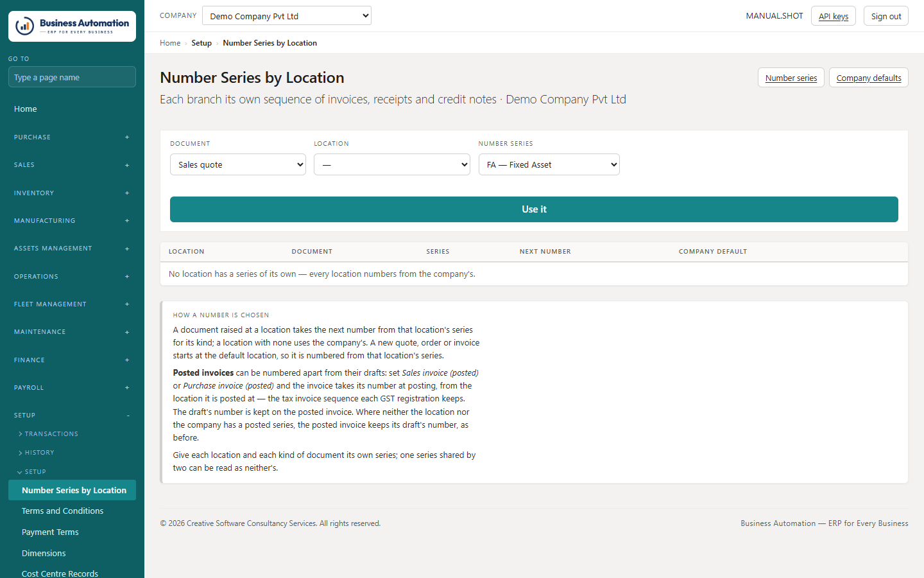Open the Document dropdown showing Sales quote

tap(238, 164)
